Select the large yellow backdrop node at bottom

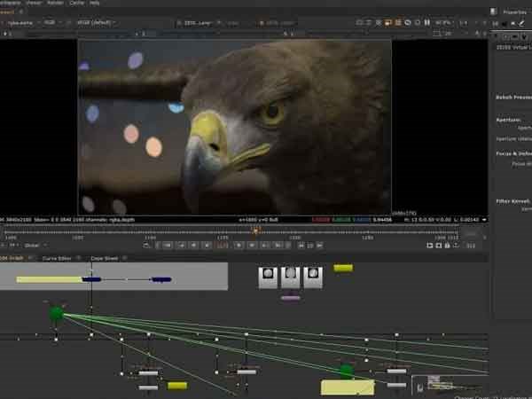[347, 387]
